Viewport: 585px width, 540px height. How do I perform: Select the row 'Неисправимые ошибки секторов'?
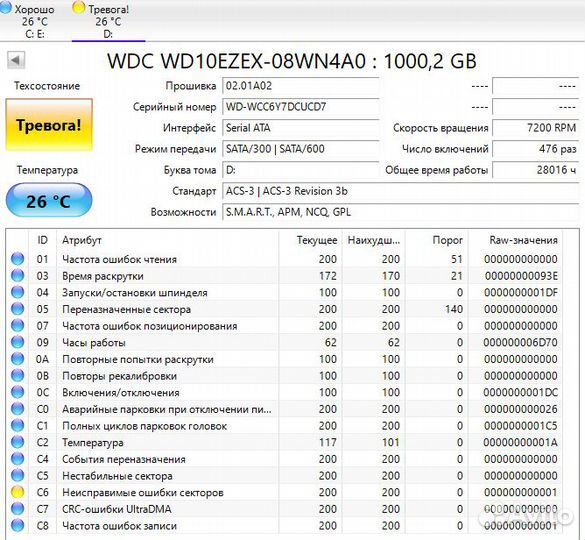(x=285, y=492)
